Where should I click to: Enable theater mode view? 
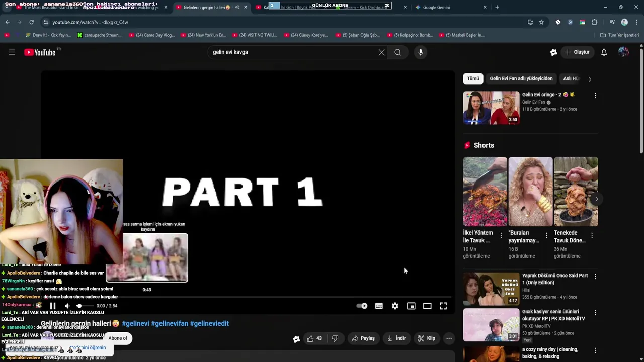(x=427, y=306)
